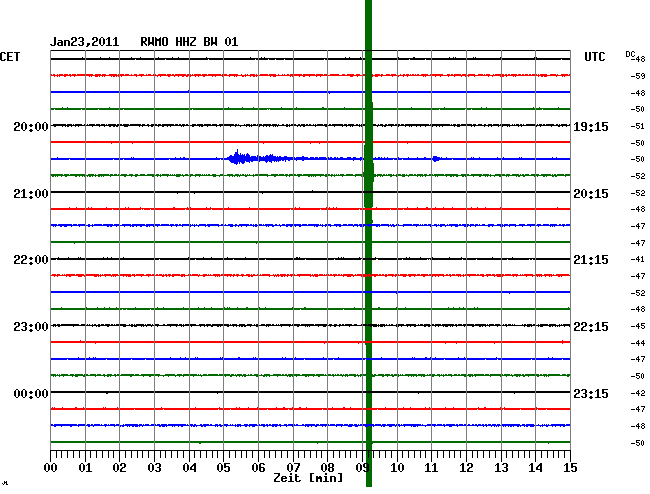The height and width of the screenshot is (494, 650).
Task: Click the 23:15 UTC time label
Action: [x=591, y=393]
